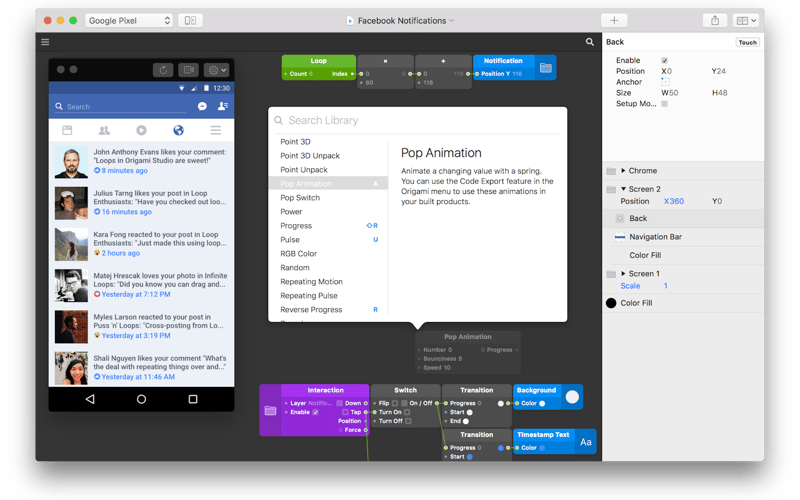Image resolution: width=800 pixels, height=500 pixels.
Task: Toggle Turn Off checkbox on Switch patch
Action: [x=408, y=421]
